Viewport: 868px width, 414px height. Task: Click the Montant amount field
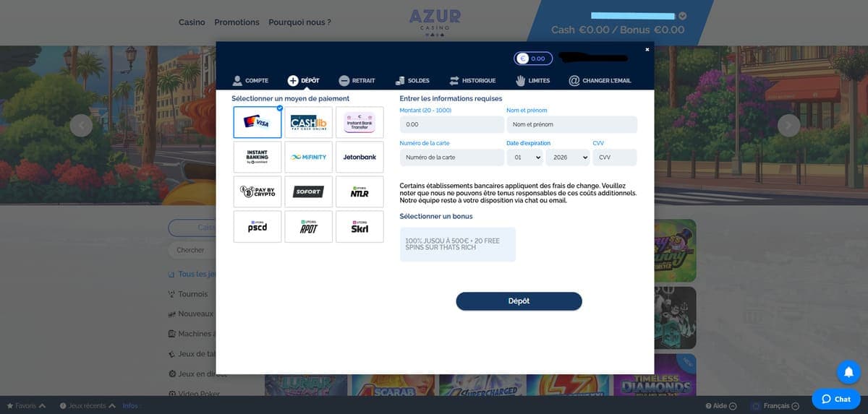(452, 124)
